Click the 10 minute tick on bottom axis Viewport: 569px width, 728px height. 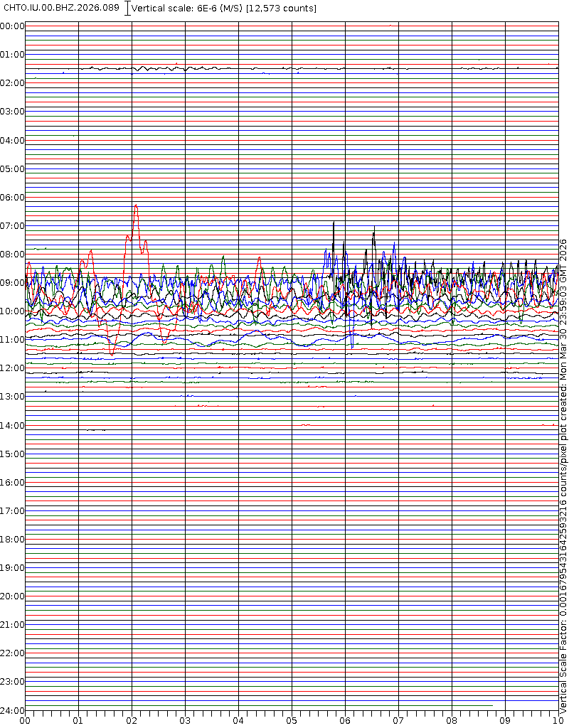(x=557, y=721)
